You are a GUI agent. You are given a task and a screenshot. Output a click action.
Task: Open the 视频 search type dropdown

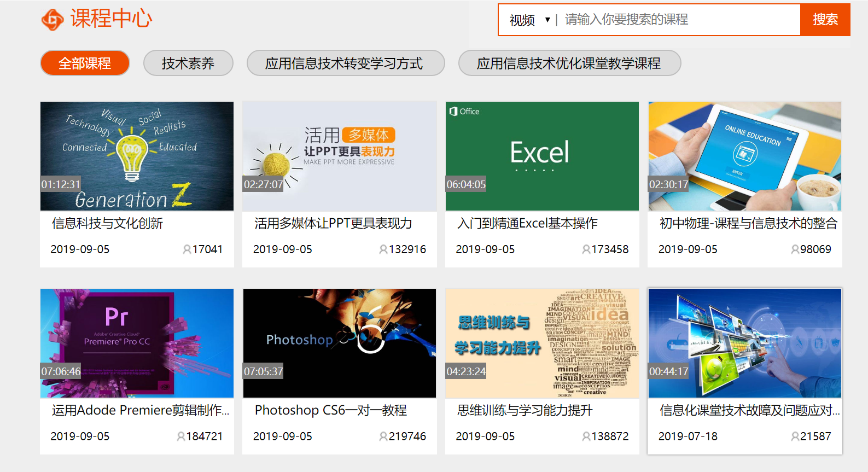pyautogui.click(x=529, y=20)
